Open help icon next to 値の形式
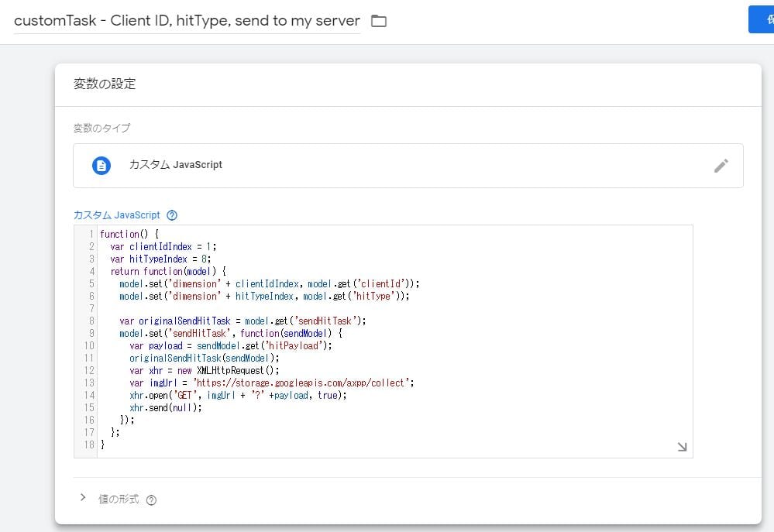This screenshot has width=774, height=532. click(x=151, y=500)
